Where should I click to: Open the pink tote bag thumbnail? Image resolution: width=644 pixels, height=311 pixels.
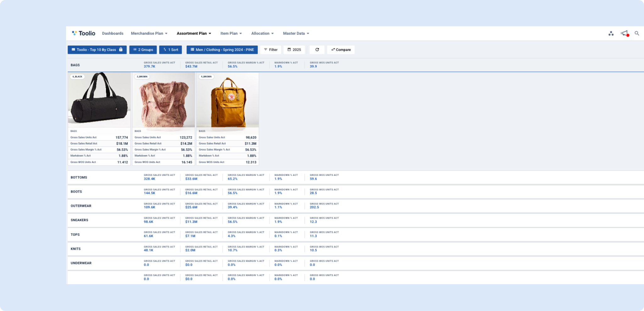pyautogui.click(x=164, y=100)
